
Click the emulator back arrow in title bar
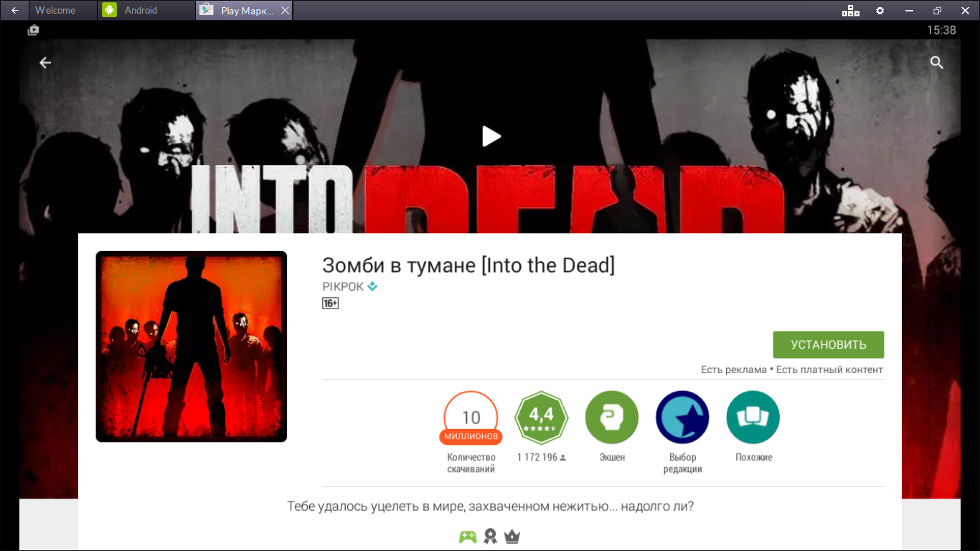[x=14, y=10]
